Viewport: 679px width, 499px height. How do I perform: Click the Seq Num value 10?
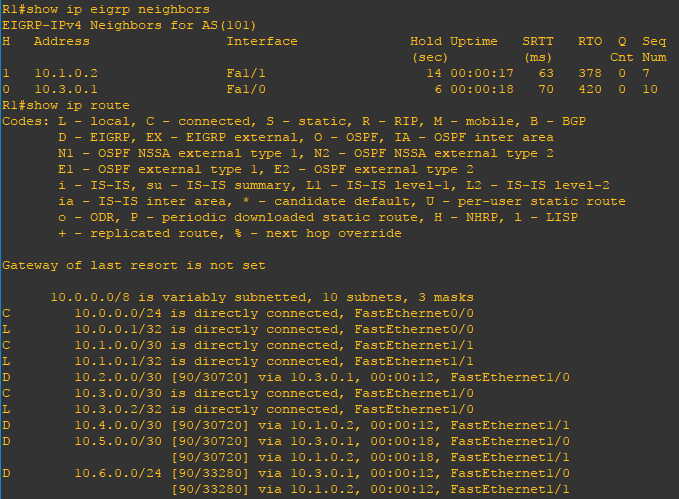(650, 89)
